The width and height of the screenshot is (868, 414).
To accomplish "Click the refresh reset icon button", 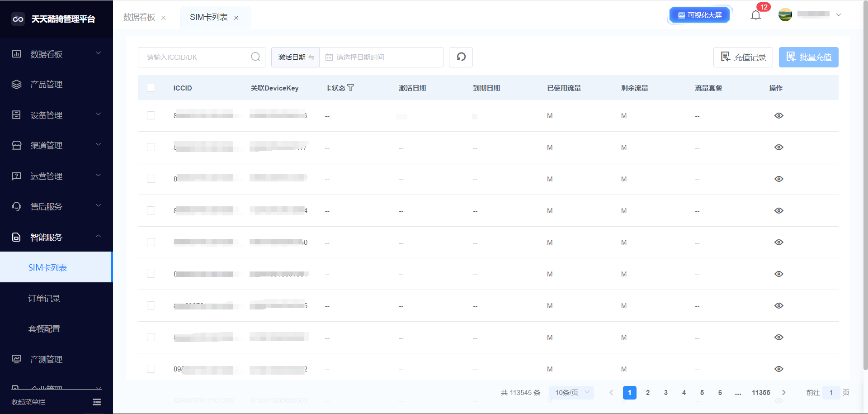I will click(461, 57).
